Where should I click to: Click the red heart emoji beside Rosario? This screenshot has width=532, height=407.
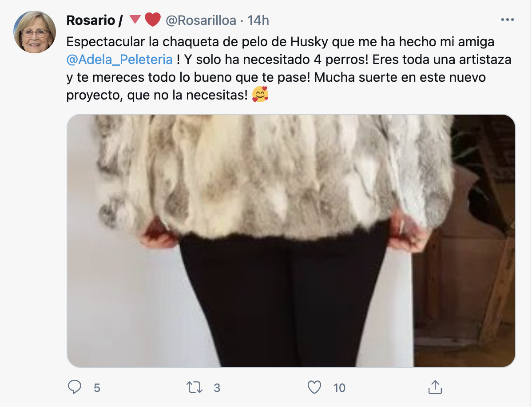pos(153,20)
